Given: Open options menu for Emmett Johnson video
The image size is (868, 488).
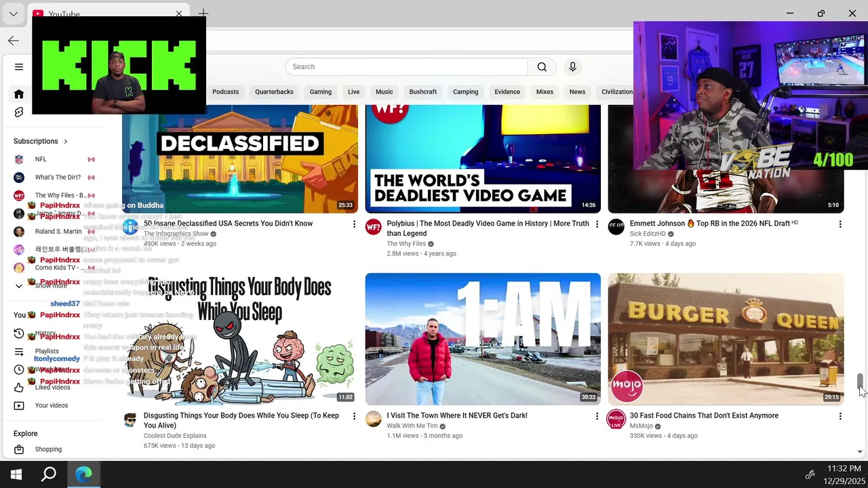Looking at the screenshot, I should [x=840, y=224].
